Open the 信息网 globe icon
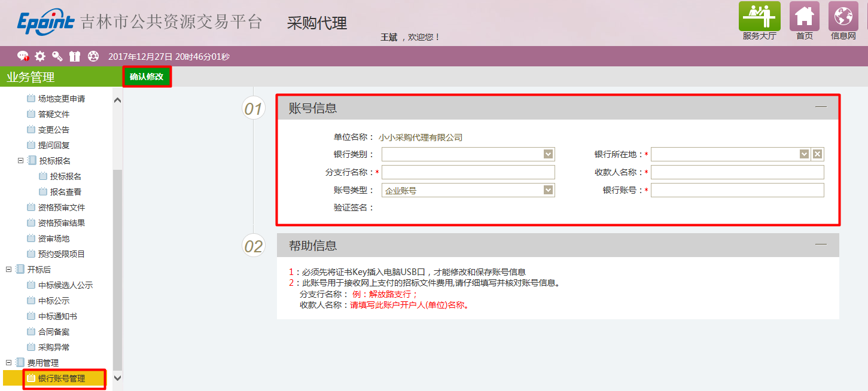868x391 pixels. coord(843,17)
